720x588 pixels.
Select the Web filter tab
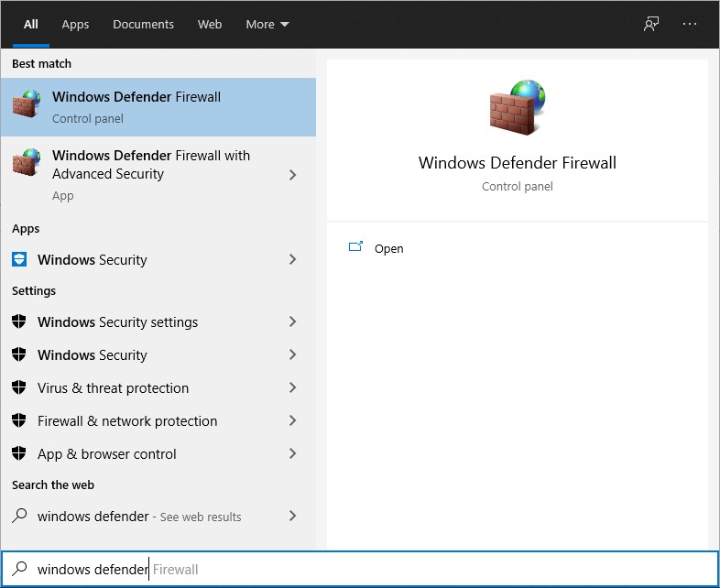click(210, 25)
